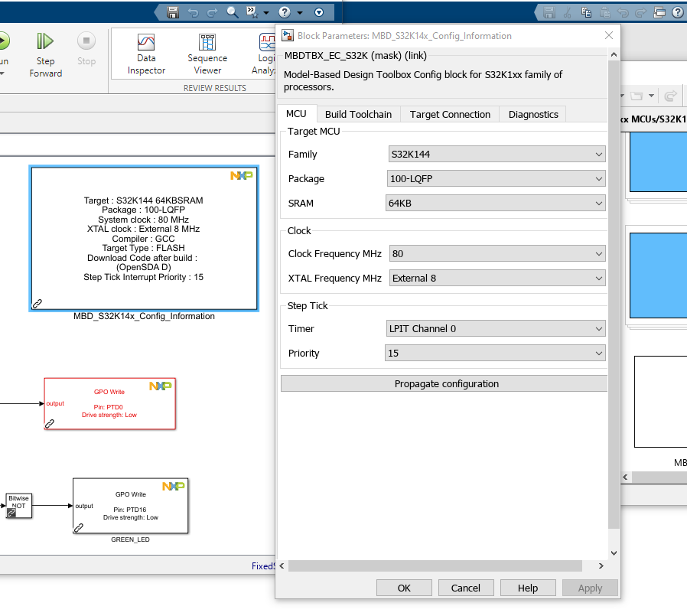Select the Target Connection tab
The image size is (687, 616).
click(449, 114)
